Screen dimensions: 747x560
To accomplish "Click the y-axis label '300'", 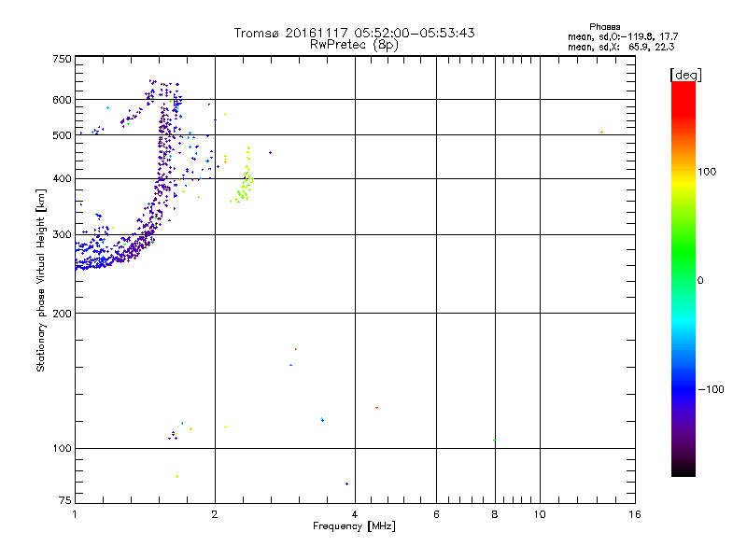I will point(62,235).
